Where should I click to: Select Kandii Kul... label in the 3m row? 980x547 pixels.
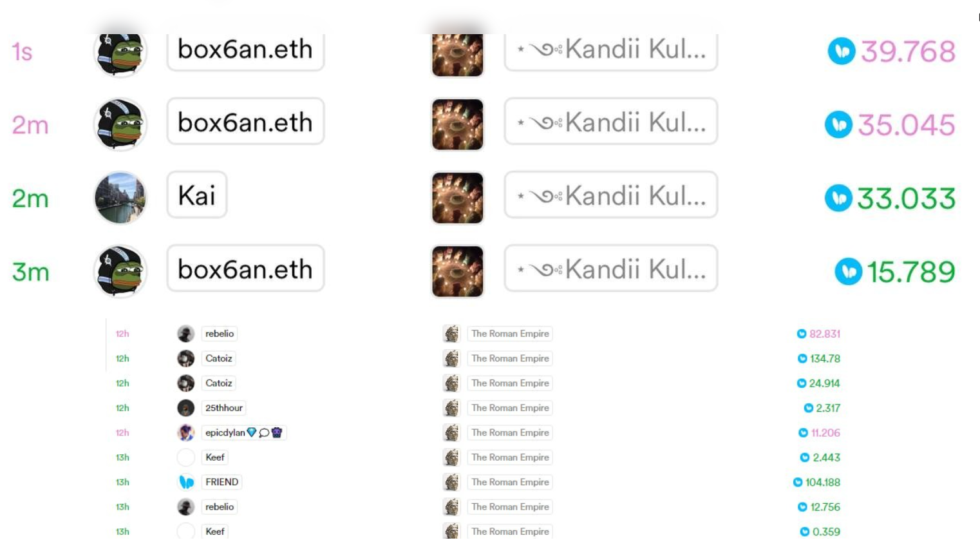tap(611, 269)
